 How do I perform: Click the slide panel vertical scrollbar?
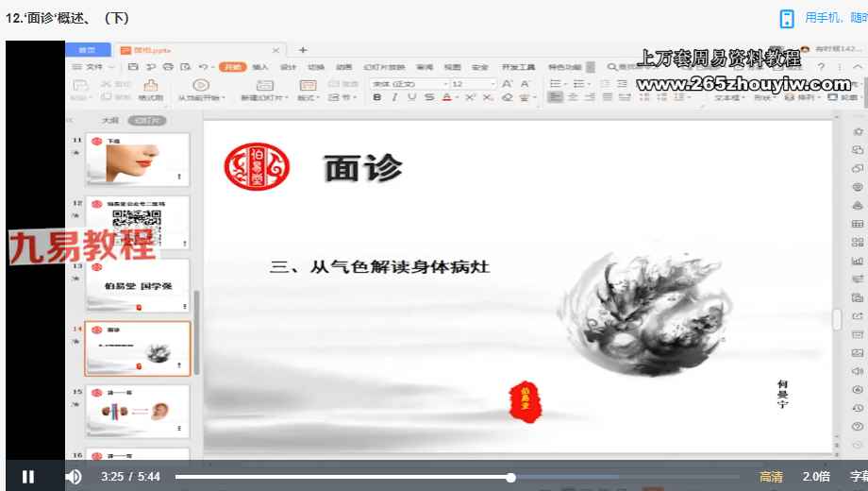[x=196, y=331]
